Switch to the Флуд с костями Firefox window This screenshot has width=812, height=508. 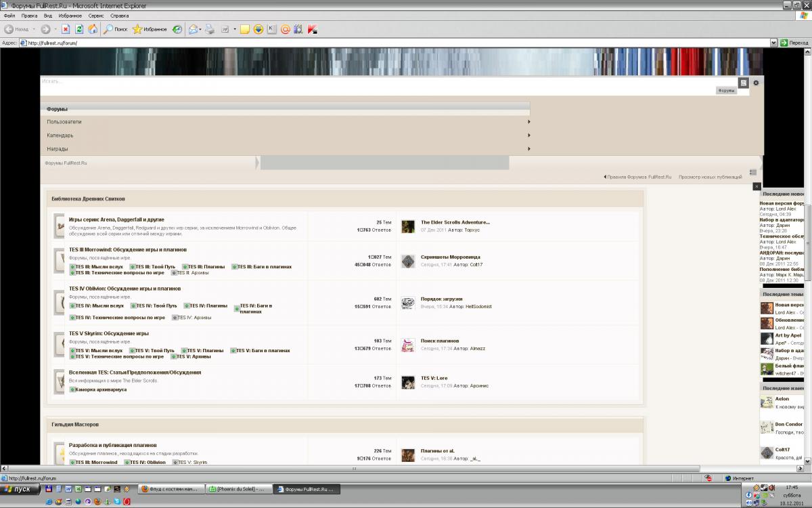point(170,489)
